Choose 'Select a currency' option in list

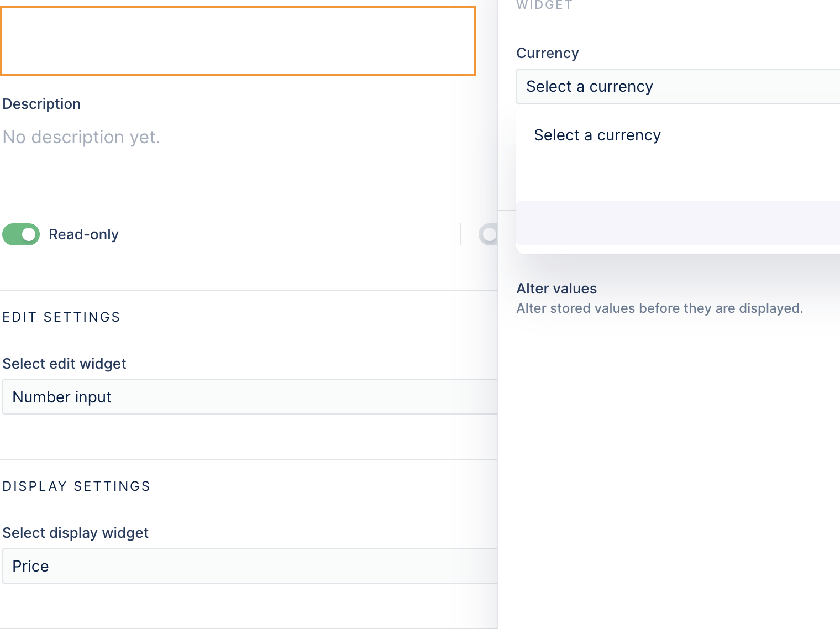click(597, 135)
